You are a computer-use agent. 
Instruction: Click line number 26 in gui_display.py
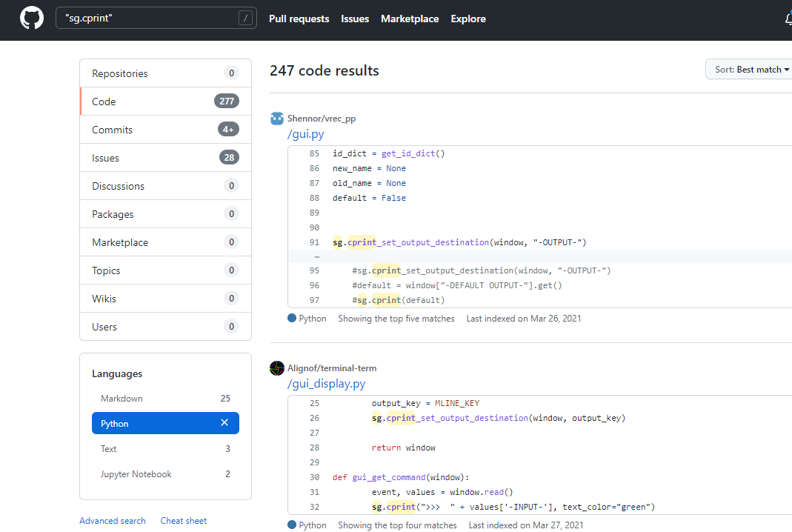tap(314, 419)
